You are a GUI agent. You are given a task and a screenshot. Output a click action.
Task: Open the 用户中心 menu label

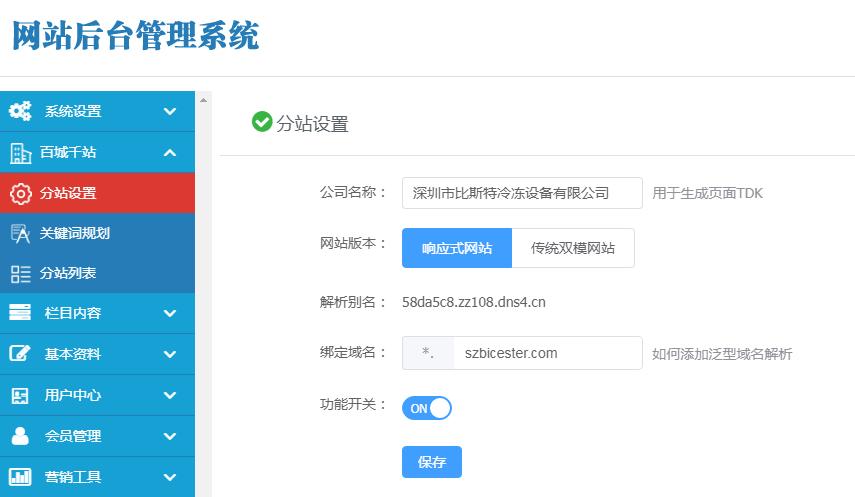pyautogui.click(x=73, y=395)
